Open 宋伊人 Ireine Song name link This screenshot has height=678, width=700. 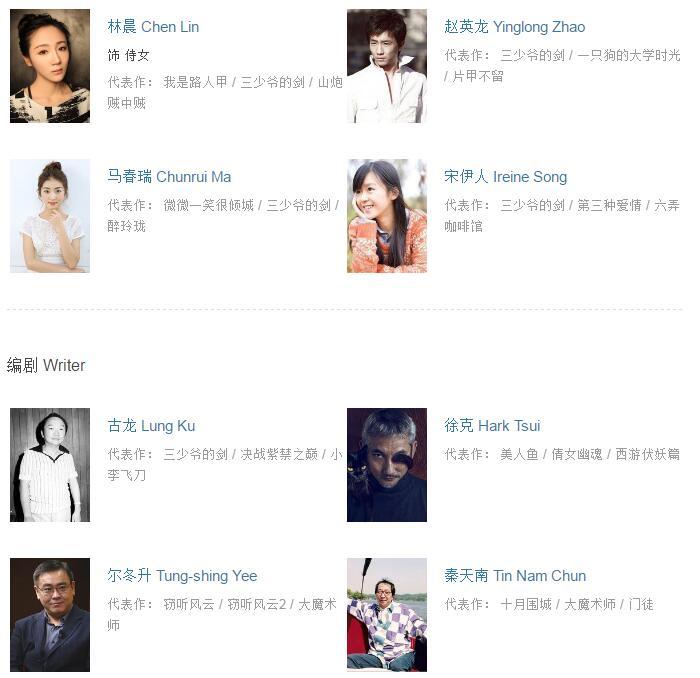tap(505, 177)
